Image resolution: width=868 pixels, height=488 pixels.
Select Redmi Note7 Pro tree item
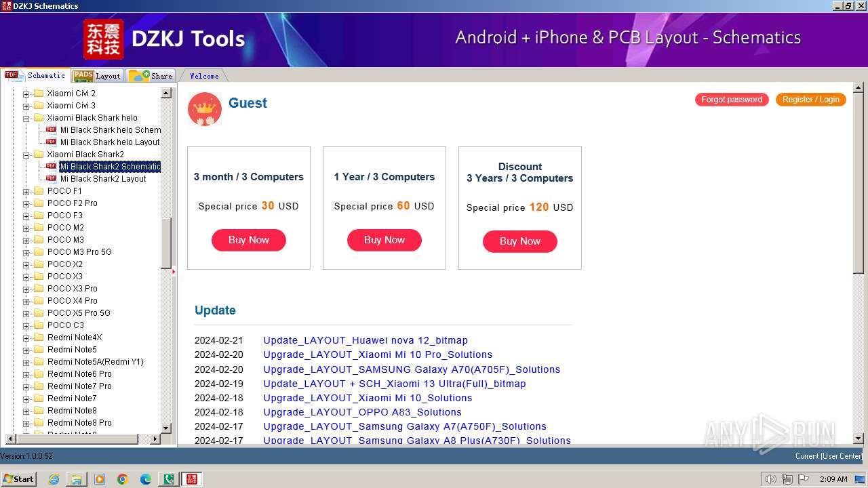point(79,386)
